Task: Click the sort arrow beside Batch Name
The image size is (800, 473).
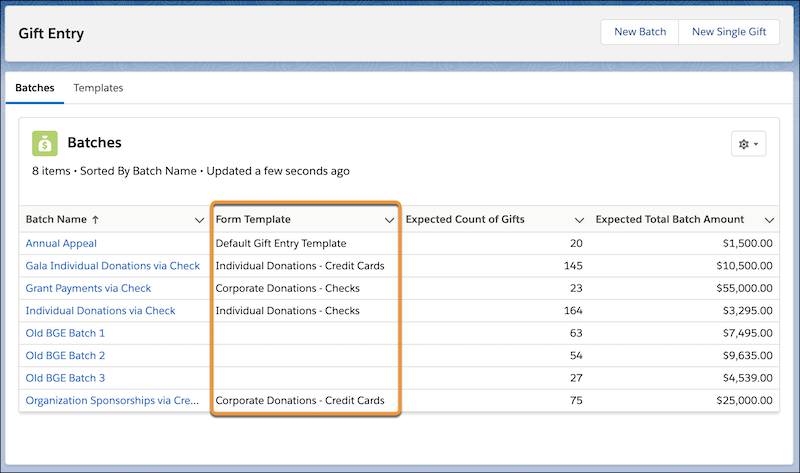Action: click(96, 220)
